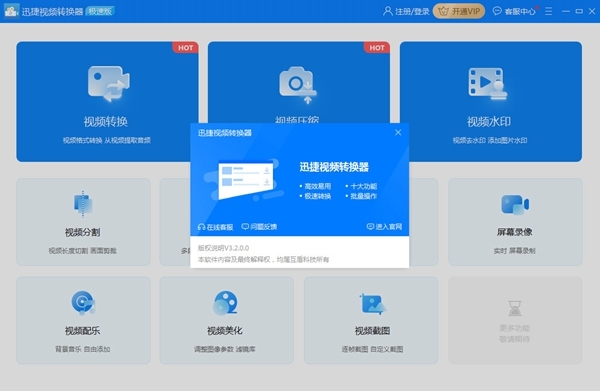Image resolution: width=600 pixels, height=391 pixels.
Task: Click the 本软件内容及最终解释权 copyright line
Action: 263,259
